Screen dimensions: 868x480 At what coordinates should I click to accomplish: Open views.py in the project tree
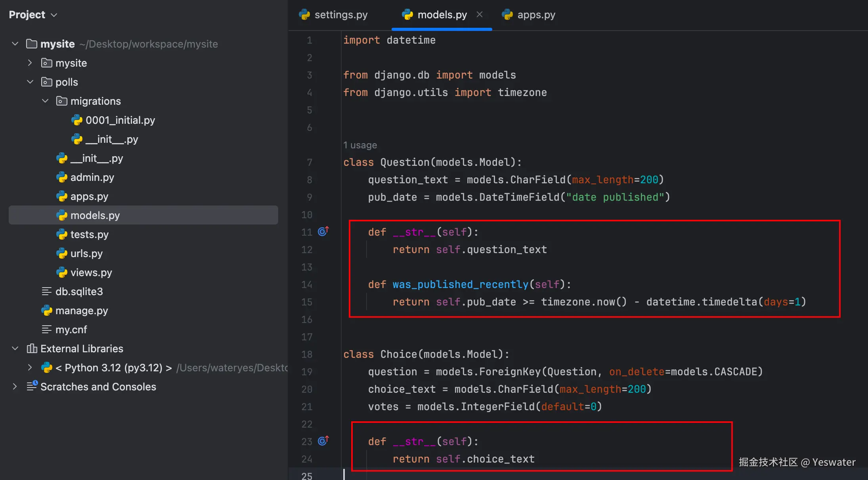[x=91, y=273]
